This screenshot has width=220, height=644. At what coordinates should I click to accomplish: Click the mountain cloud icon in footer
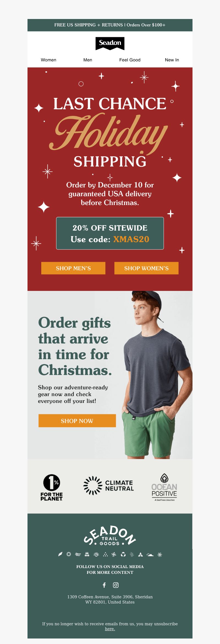coord(150,554)
